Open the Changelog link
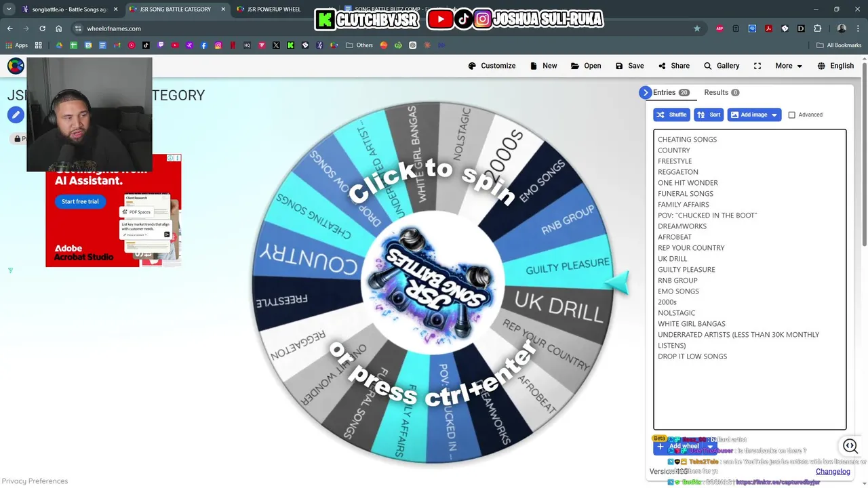This screenshot has height=488, width=868. 833,472
